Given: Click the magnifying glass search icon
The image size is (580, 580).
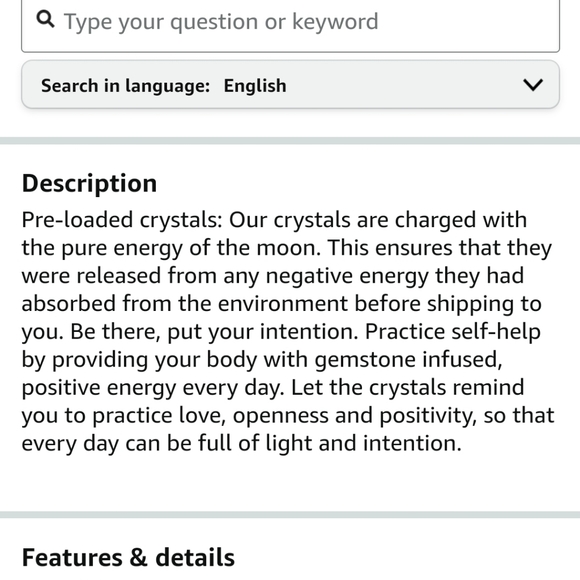Looking at the screenshot, I should [45, 19].
